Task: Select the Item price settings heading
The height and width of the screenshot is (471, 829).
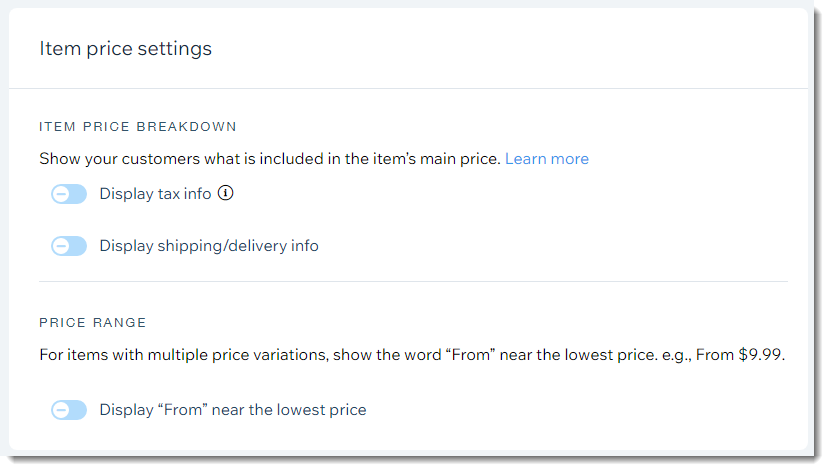Action: [125, 49]
